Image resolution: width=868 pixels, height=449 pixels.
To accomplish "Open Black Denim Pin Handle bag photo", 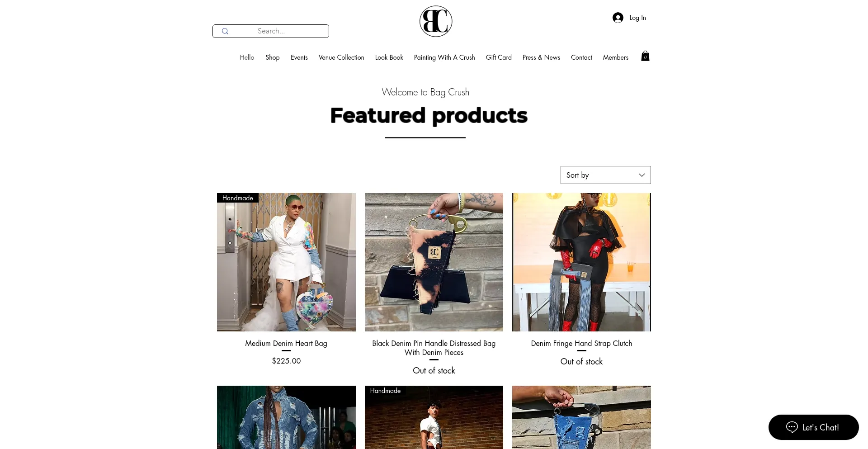I will click(x=434, y=262).
